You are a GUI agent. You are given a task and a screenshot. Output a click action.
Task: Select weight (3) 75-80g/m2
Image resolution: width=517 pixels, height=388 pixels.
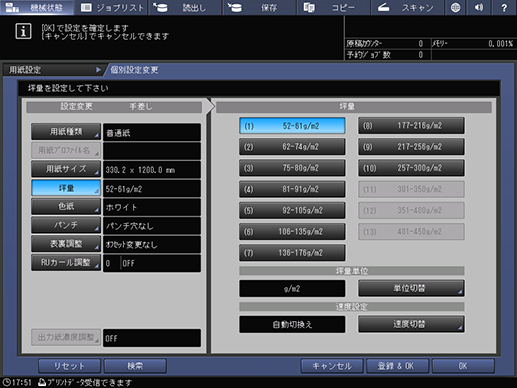(x=292, y=168)
